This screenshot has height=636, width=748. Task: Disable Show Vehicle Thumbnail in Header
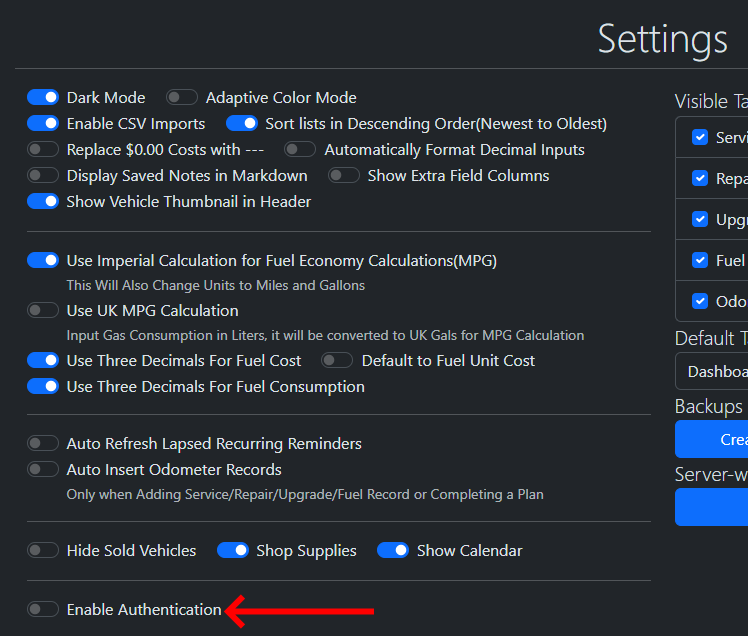tap(43, 202)
